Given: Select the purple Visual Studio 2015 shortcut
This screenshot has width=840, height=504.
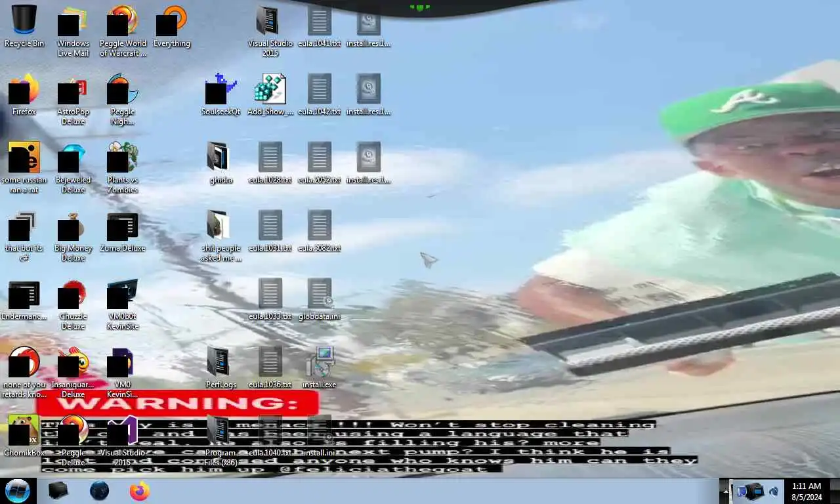Looking at the screenshot, I should (x=123, y=440).
